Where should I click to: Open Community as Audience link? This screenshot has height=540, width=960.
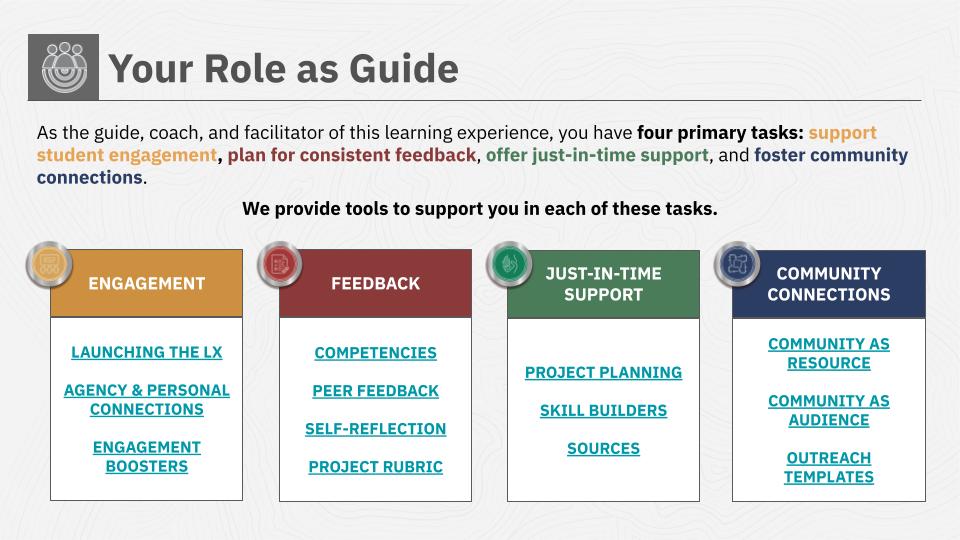click(x=828, y=411)
